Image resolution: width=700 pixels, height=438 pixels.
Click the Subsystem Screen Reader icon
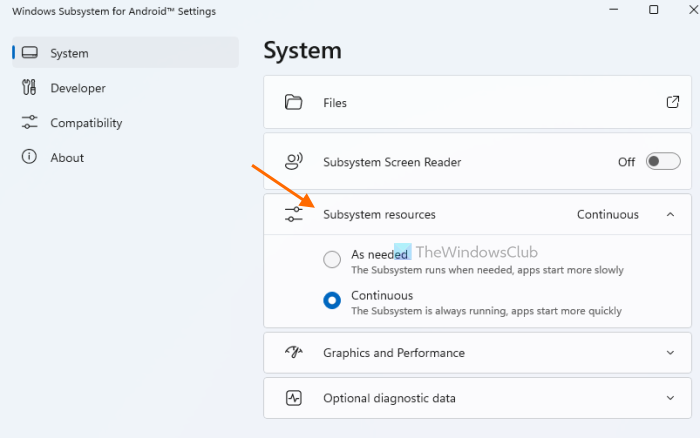(x=293, y=162)
